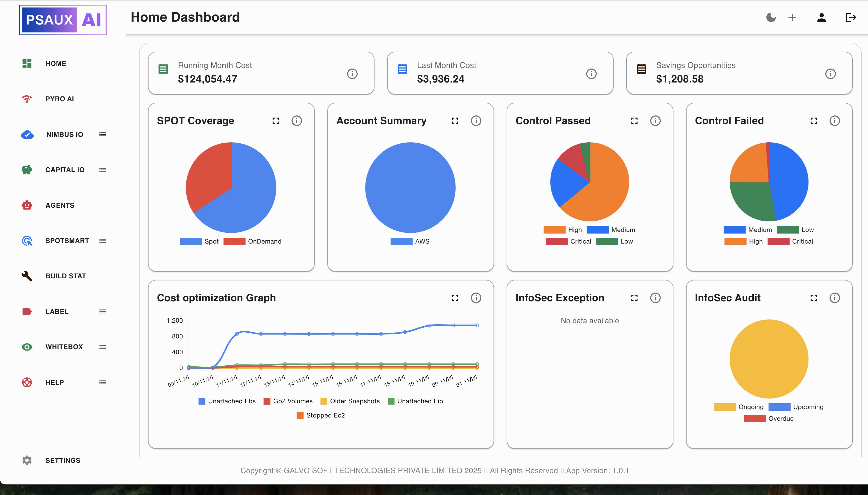Click the plus add icon in header
868x495 pixels.
coord(792,17)
